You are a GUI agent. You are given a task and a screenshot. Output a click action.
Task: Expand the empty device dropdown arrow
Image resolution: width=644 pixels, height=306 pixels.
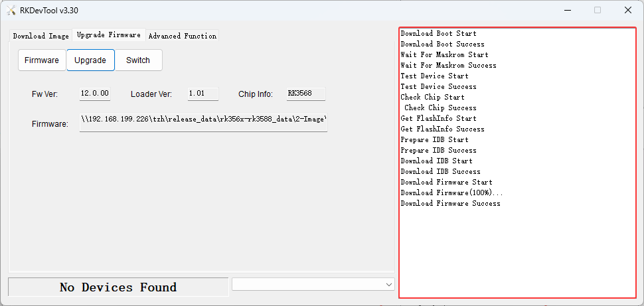[x=389, y=284]
